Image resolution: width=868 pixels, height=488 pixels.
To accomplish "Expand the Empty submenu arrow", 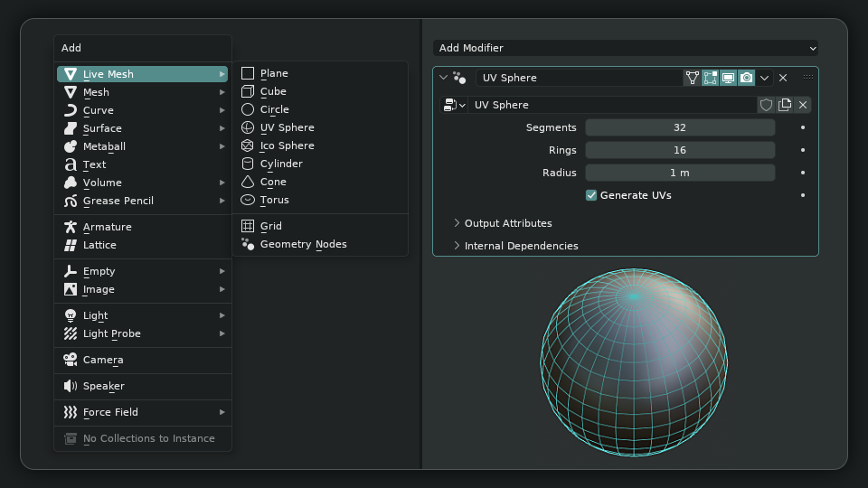I will pyautogui.click(x=222, y=271).
